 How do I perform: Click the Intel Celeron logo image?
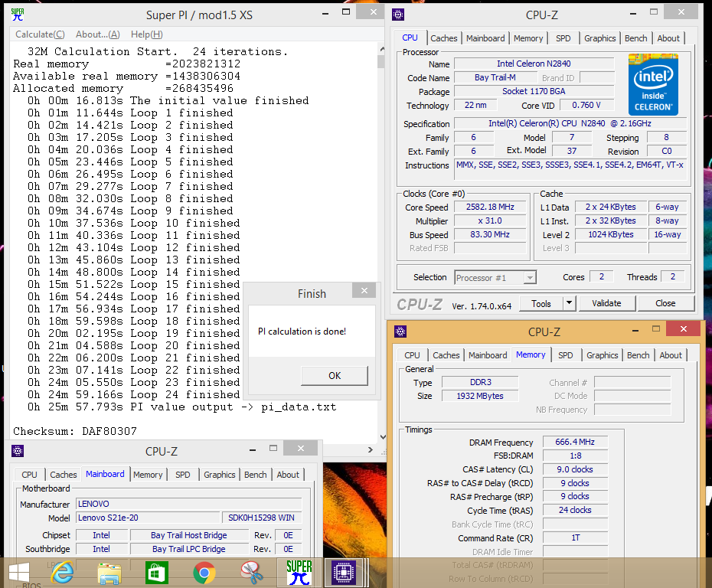[653, 84]
